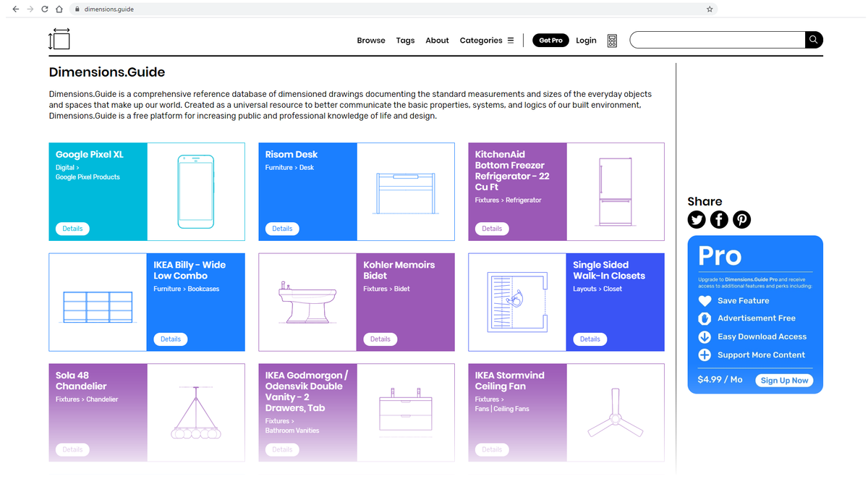Open IKEA Godmorgon Vanity Details button
Image resolution: width=868 pixels, height=479 pixels.
282,449
